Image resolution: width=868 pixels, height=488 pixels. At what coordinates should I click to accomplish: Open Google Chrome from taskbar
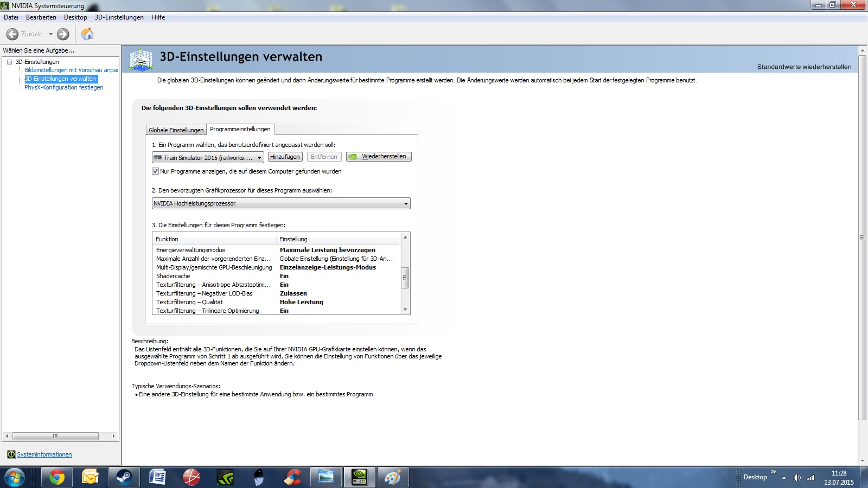(x=56, y=477)
